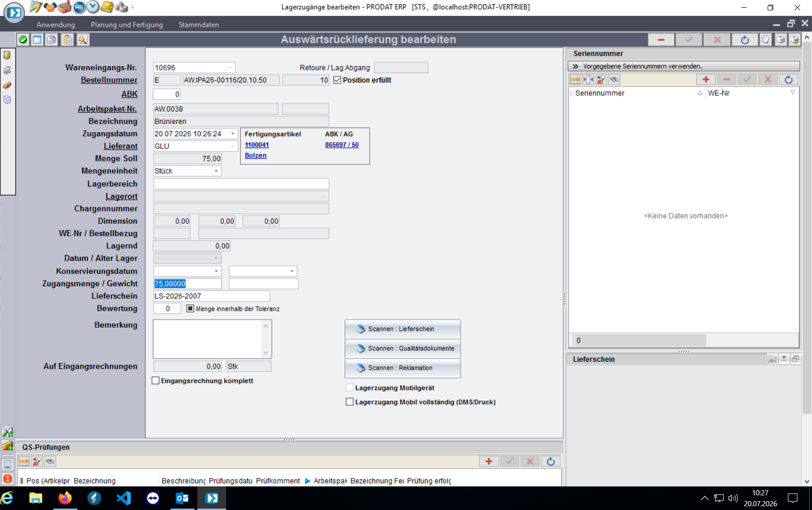Click the binoculars search in Seriennummer toolbar
This screenshot has height=510, width=812.
point(614,79)
